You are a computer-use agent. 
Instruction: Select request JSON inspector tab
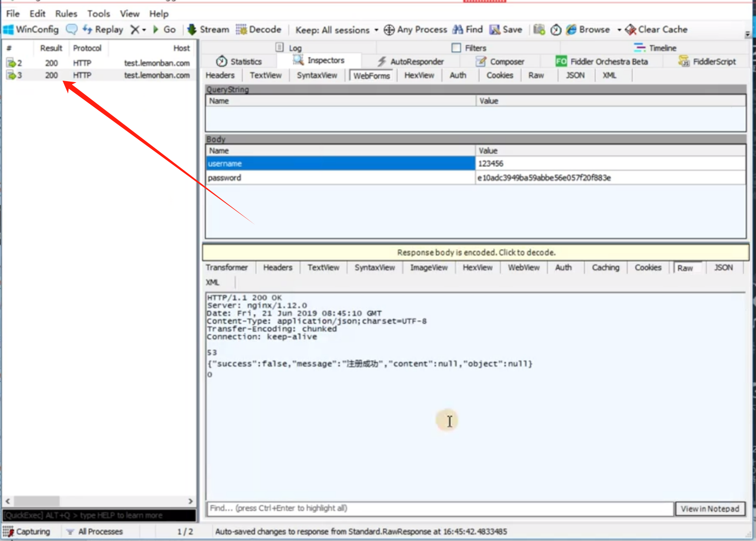point(575,75)
